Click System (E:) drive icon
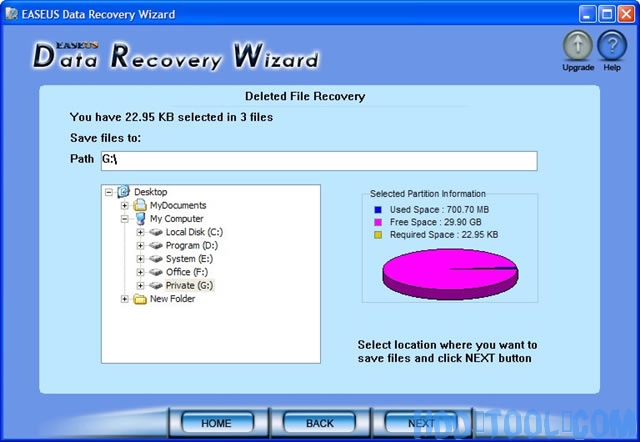The image size is (640, 442). point(156,259)
